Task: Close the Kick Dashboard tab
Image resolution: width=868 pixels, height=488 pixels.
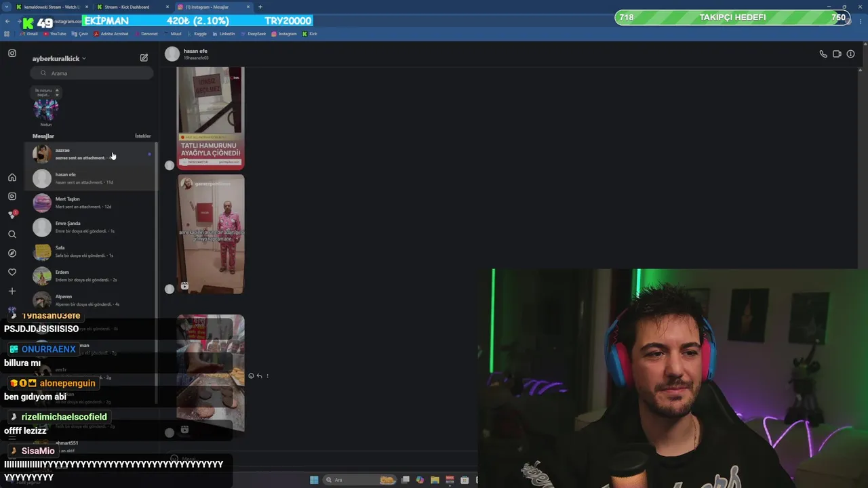Action: click(167, 7)
